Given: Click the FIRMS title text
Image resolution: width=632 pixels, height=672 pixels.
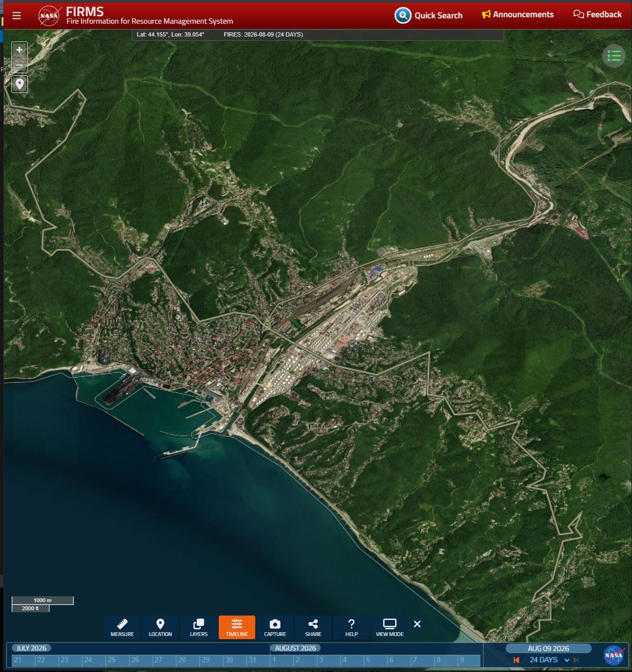Looking at the screenshot, I should coord(85,11).
